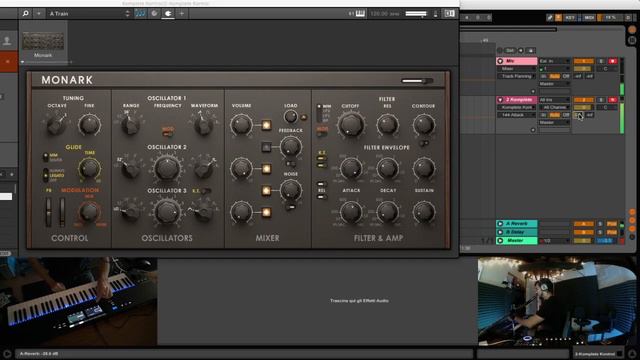The width and height of the screenshot is (640, 360).
Task: Toggle the Oscillator 2 mixer on button
Action: pyautogui.click(x=266, y=168)
